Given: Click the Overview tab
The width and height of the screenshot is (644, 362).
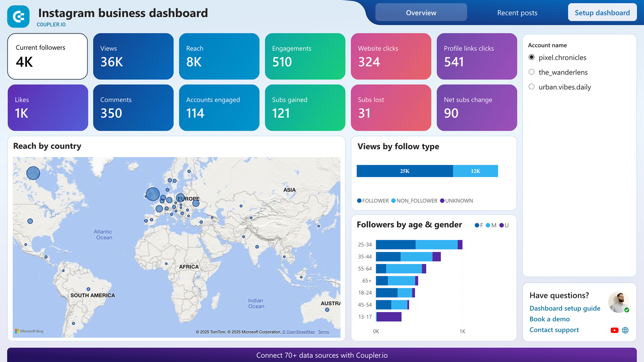Looking at the screenshot, I should tap(421, 13).
